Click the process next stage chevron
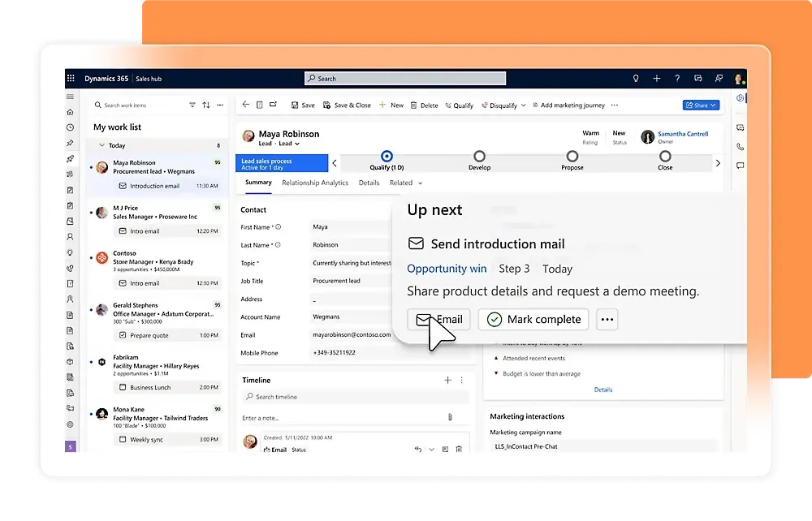Image resolution: width=812 pixels, height=521 pixels. (718, 163)
